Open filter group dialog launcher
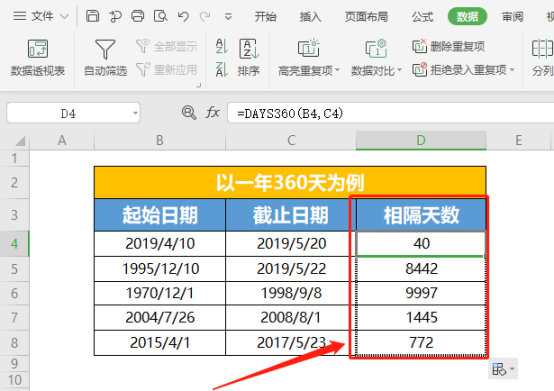 pyautogui.click(x=199, y=85)
